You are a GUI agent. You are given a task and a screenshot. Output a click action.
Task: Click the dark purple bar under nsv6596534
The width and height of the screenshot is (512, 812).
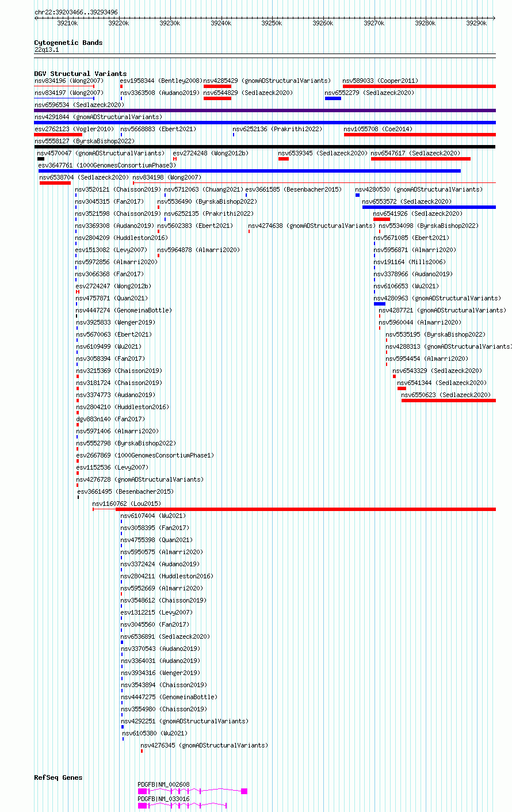[x=265, y=110]
